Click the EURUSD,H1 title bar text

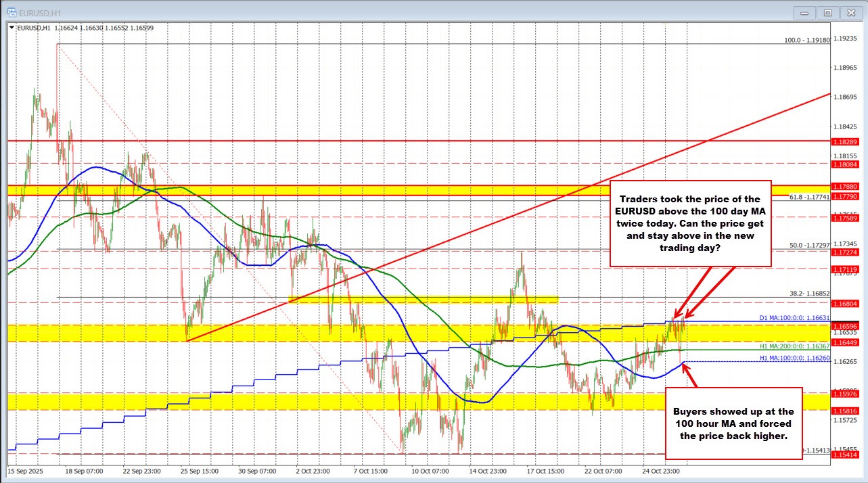pyautogui.click(x=41, y=12)
